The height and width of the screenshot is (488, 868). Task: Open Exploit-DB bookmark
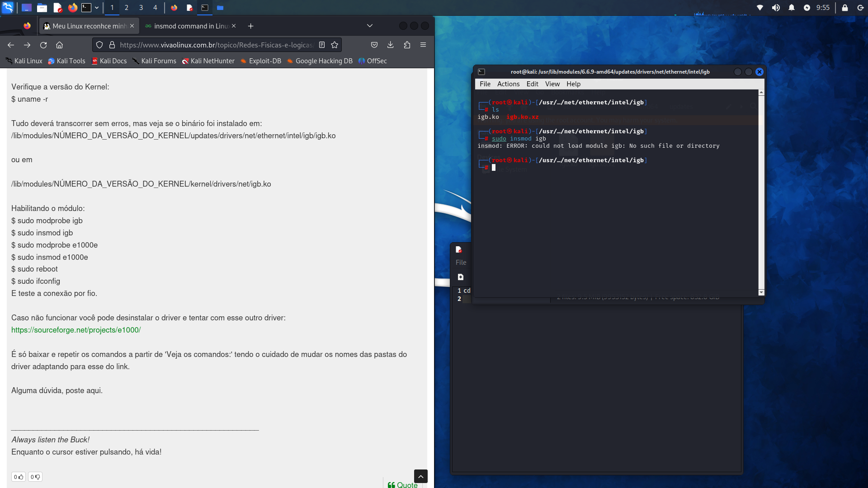[x=260, y=61]
